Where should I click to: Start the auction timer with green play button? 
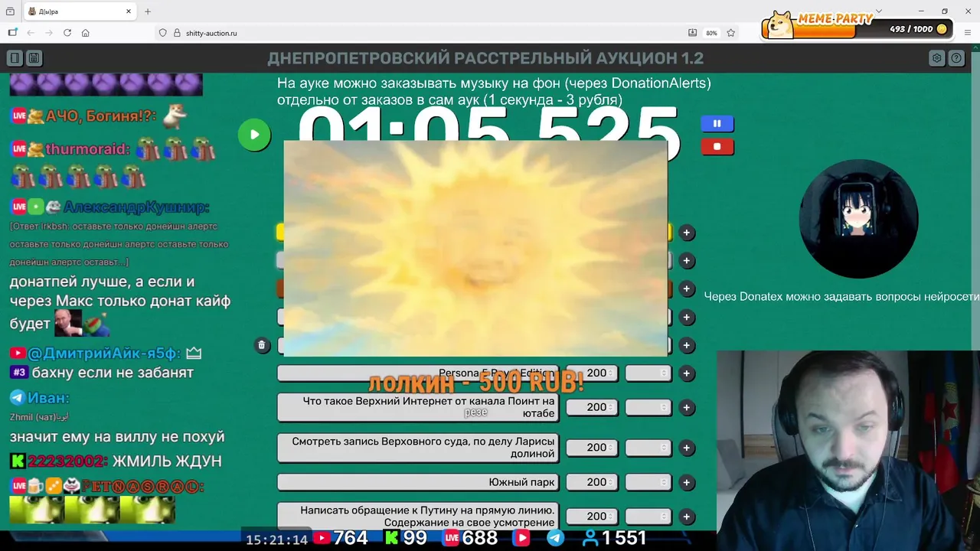click(254, 135)
